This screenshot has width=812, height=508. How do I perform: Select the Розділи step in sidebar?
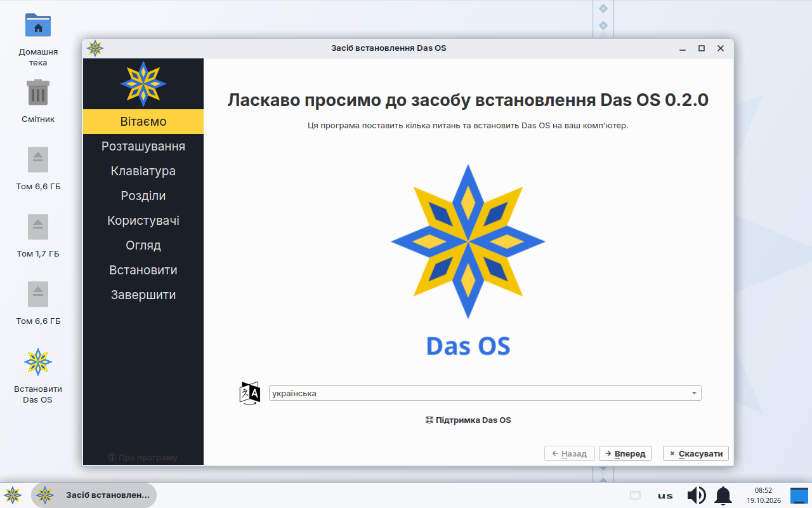[143, 196]
